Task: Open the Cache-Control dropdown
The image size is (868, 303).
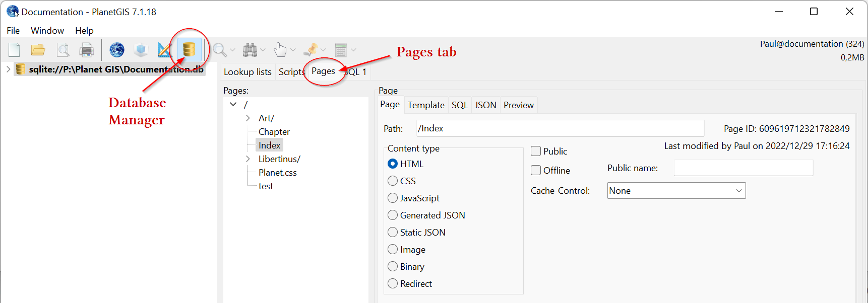Action: click(676, 191)
